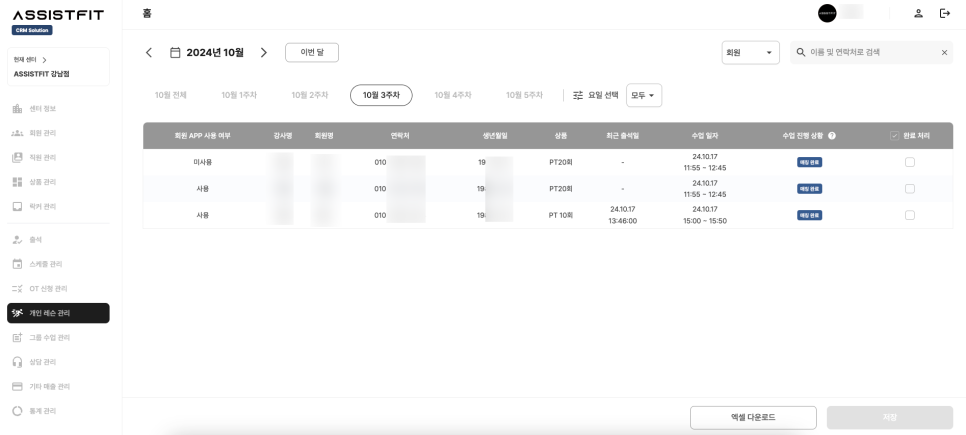
Task: Check 완료 처리 box for 미사용 row
Action: tap(909, 162)
